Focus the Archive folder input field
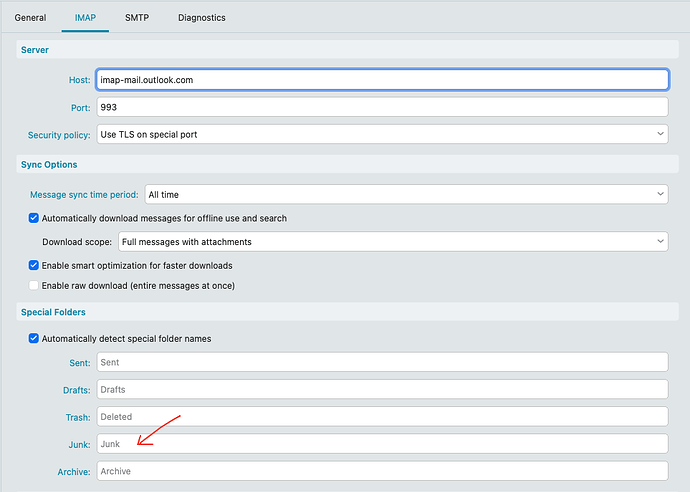The width and height of the screenshot is (690, 492). [x=381, y=470]
